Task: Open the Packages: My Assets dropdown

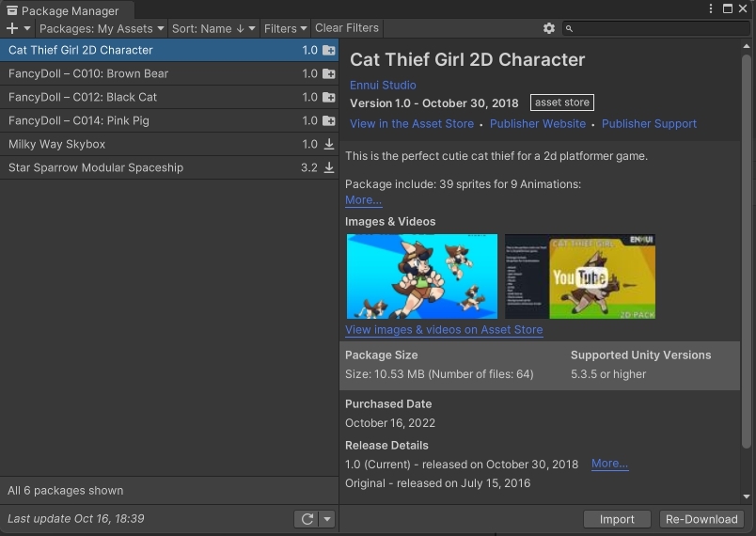Action: (x=102, y=28)
